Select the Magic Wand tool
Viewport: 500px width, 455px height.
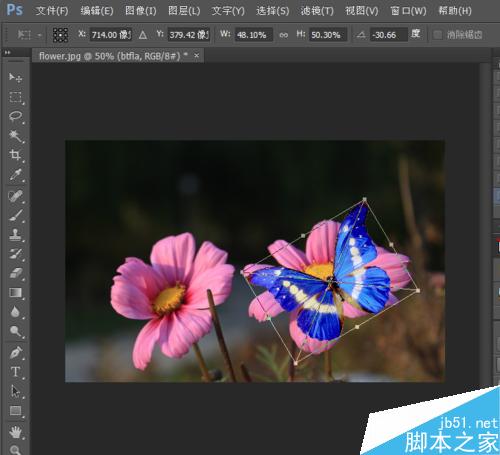pyautogui.click(x=15, y=135)
